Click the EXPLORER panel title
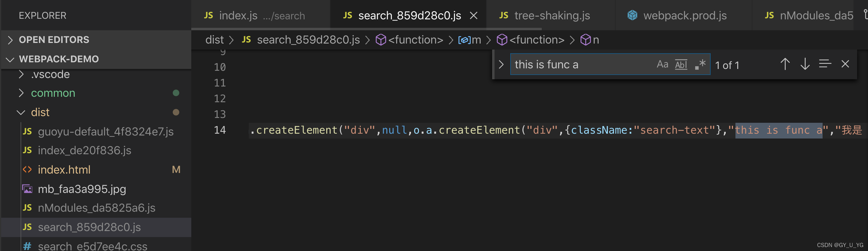This screenshot has height=251, width=868. 42,15
